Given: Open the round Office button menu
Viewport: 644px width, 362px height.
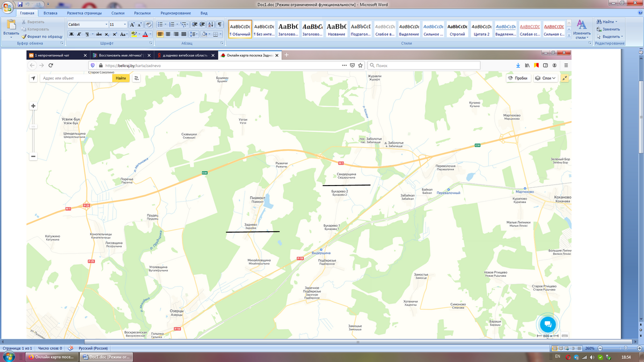Looking at the screenshot, I should (x=8, y=7).
